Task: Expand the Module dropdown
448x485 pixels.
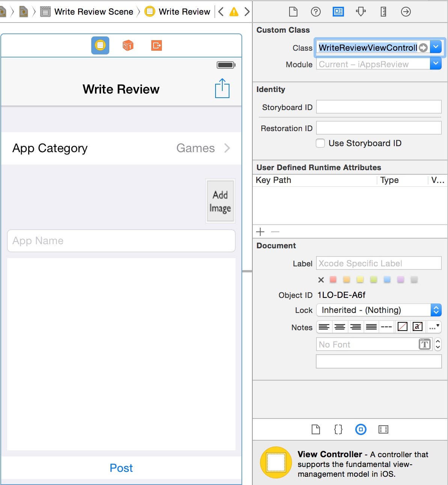Action: (x=436, y=64)
